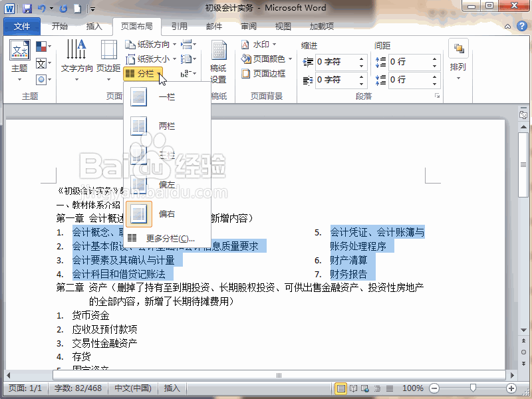Switch to the References (引用) tab

pos(180,26)
